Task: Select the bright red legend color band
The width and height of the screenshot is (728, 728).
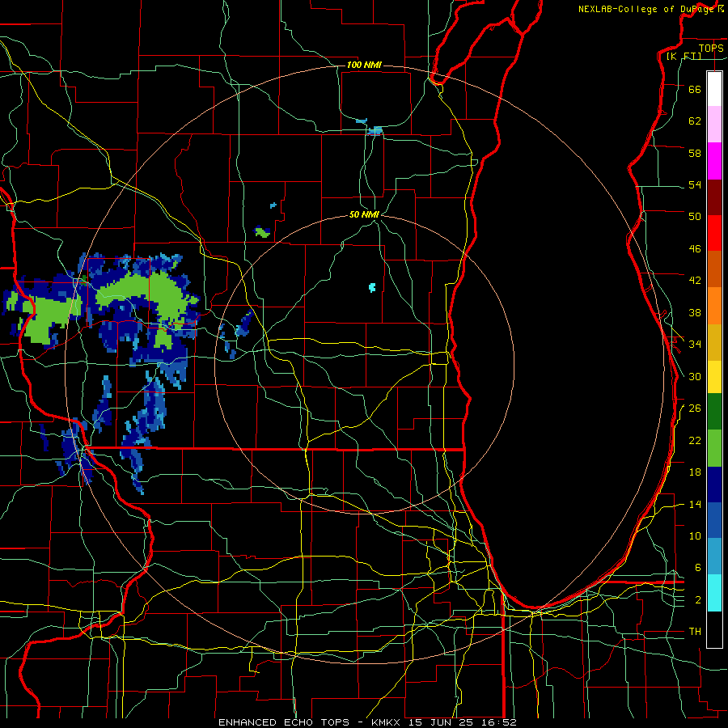Action: tap(714, 233)
